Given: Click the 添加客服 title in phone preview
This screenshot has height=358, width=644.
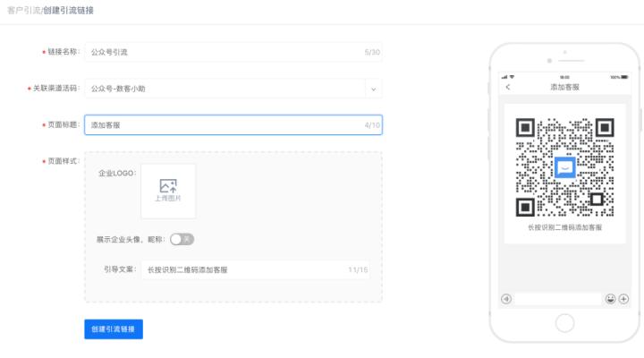Looking at the screenshot, I should [564, 87].
